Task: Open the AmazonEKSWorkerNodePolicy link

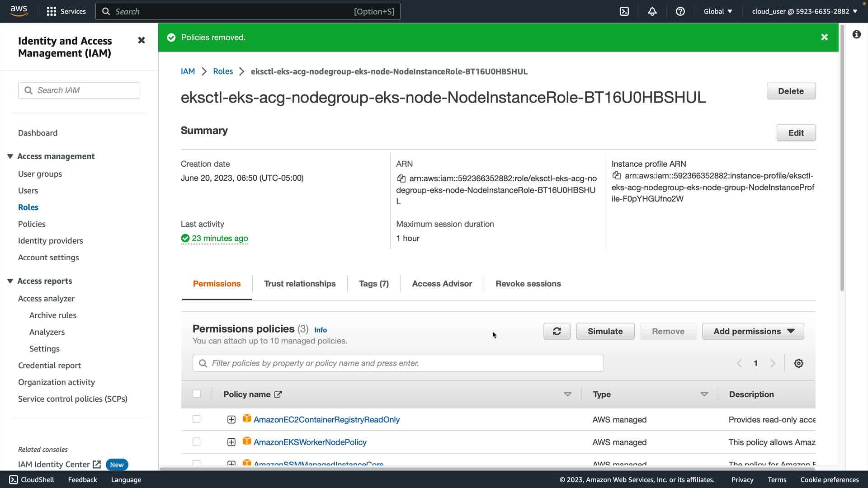Action: (310, 442)
